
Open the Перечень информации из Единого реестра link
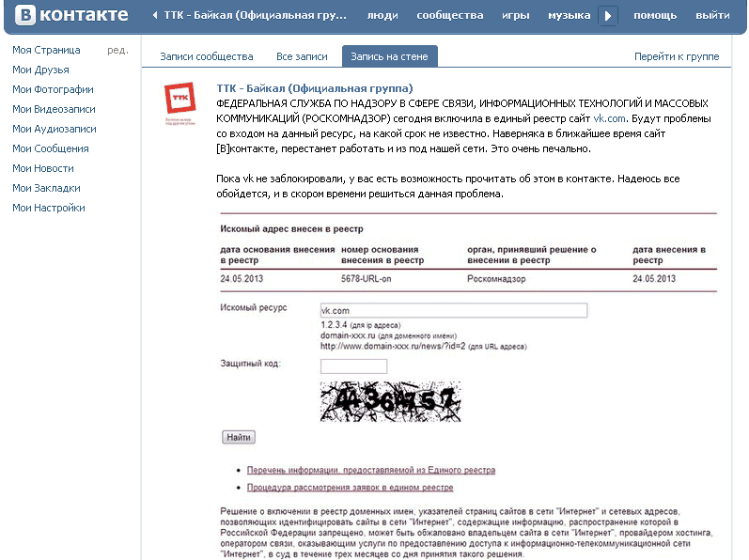pyautogui.click(x=371, y=470)
